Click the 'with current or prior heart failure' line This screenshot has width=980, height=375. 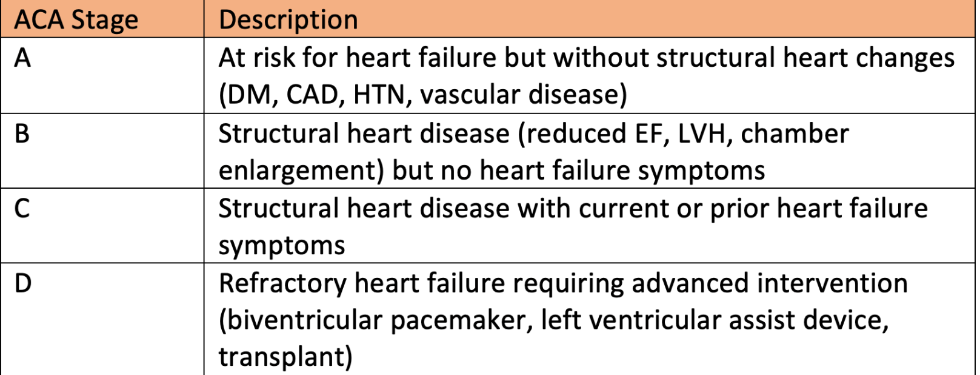[x=722, y=209]
